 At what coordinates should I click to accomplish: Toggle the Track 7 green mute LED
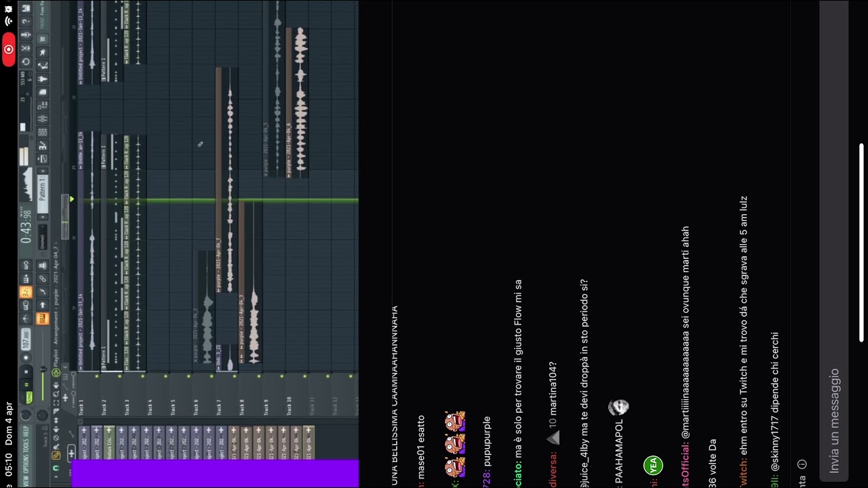235,376
